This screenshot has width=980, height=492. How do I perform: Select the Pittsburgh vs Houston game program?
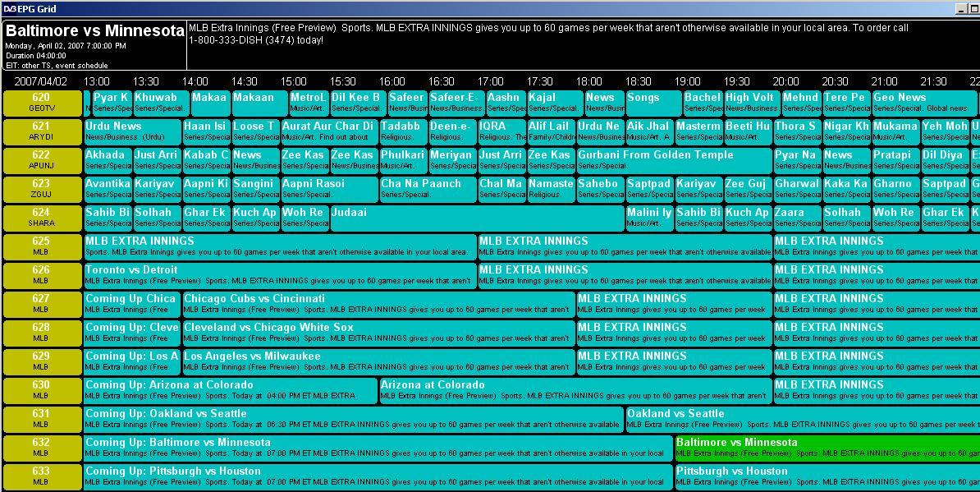[x=827, y=477]
